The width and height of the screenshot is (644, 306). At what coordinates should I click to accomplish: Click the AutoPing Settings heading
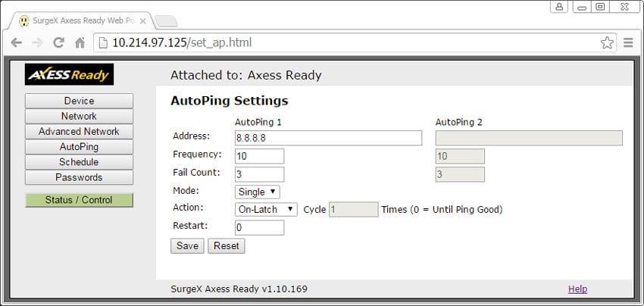229,101
